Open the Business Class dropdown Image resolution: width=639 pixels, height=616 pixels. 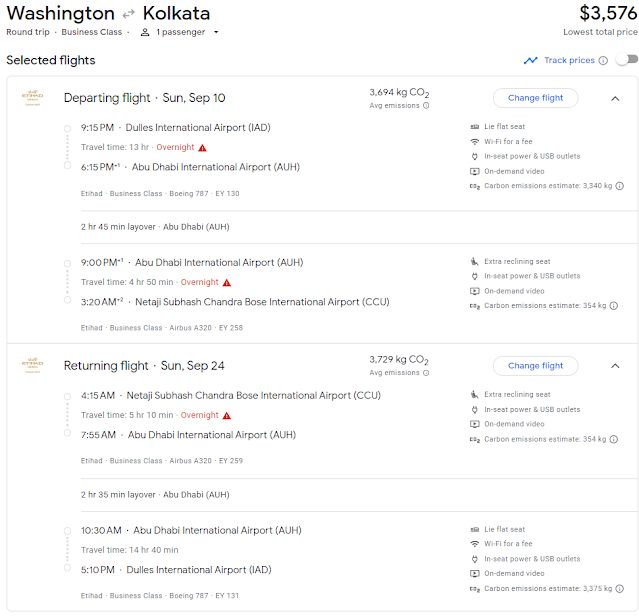[92, 32]
